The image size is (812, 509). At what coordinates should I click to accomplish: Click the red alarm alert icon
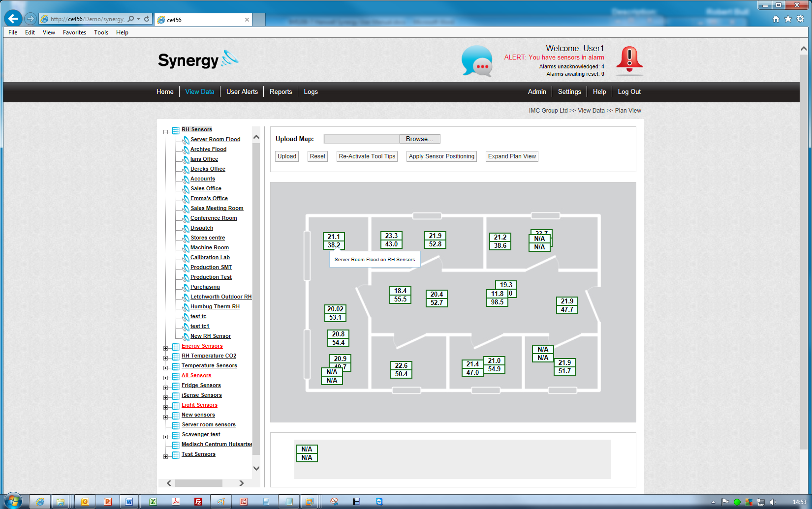[629, 60]
